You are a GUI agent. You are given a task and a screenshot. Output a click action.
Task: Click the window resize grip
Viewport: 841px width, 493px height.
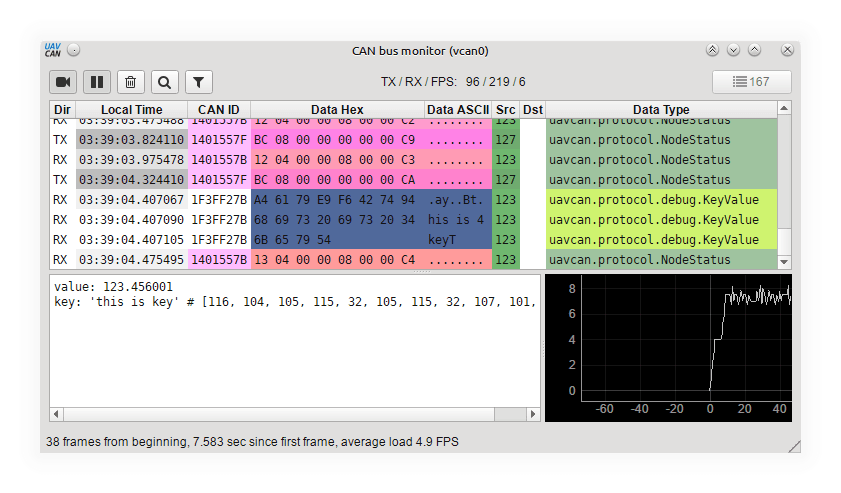click(794, 446)
